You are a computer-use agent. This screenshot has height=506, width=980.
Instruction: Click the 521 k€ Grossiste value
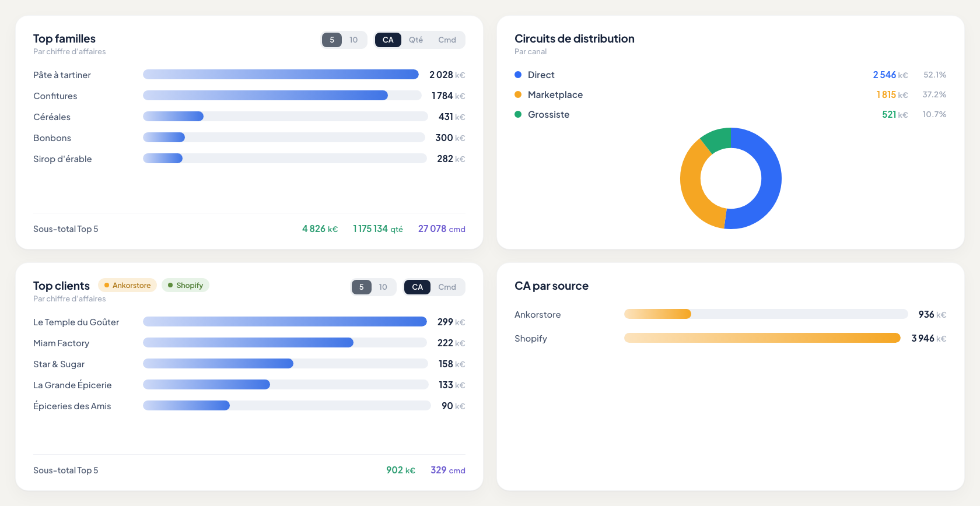pos(895,114)
